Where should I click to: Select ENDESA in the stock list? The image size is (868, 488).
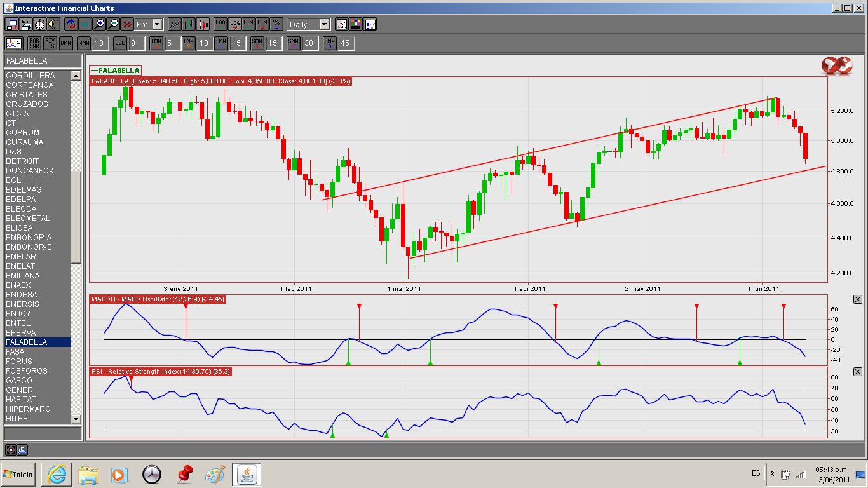point(22,295)
